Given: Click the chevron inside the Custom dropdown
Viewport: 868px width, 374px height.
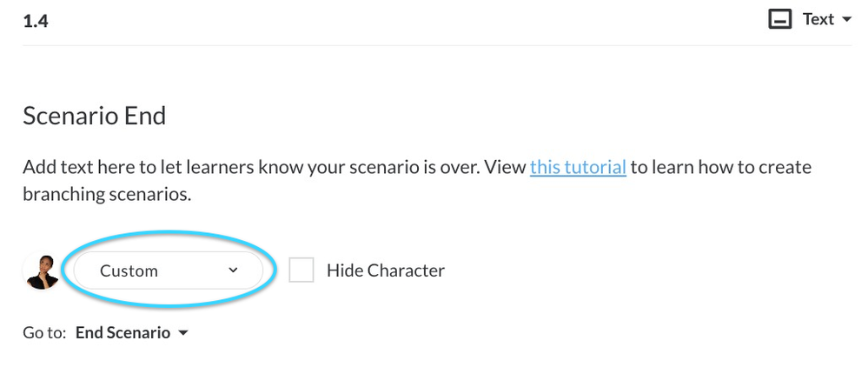Looking at the screenshot, I should pos(233,270).
